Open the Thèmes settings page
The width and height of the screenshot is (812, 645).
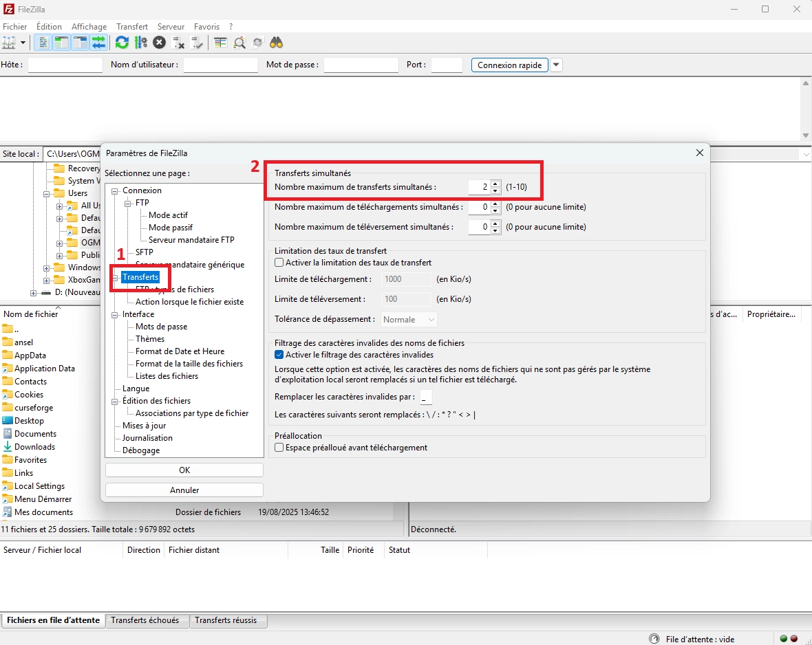[x=150, y=339]
